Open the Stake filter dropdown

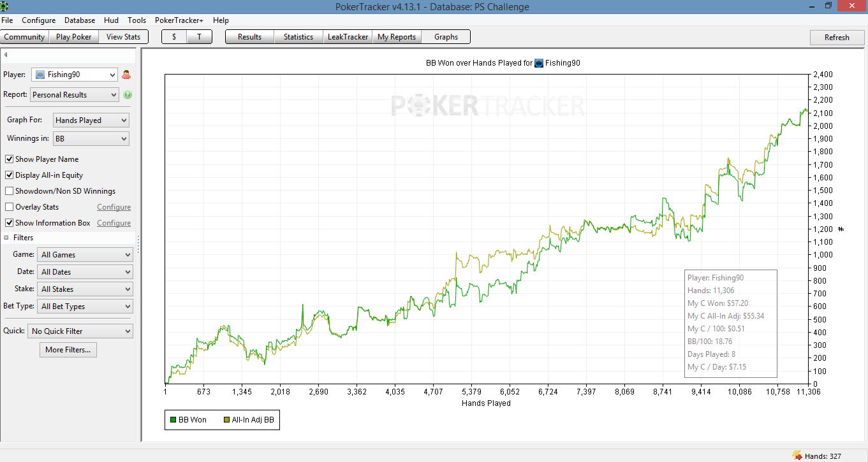click(x=85, y=289)
